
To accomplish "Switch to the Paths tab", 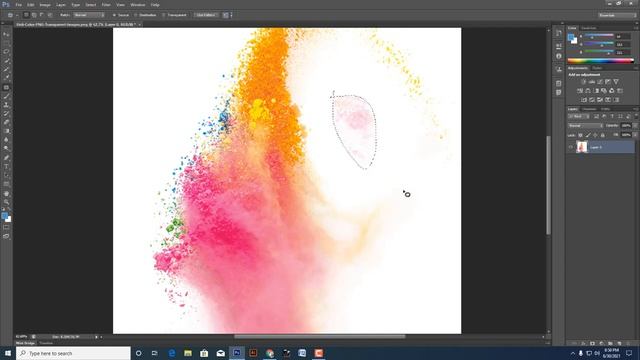I will [605, 109].
